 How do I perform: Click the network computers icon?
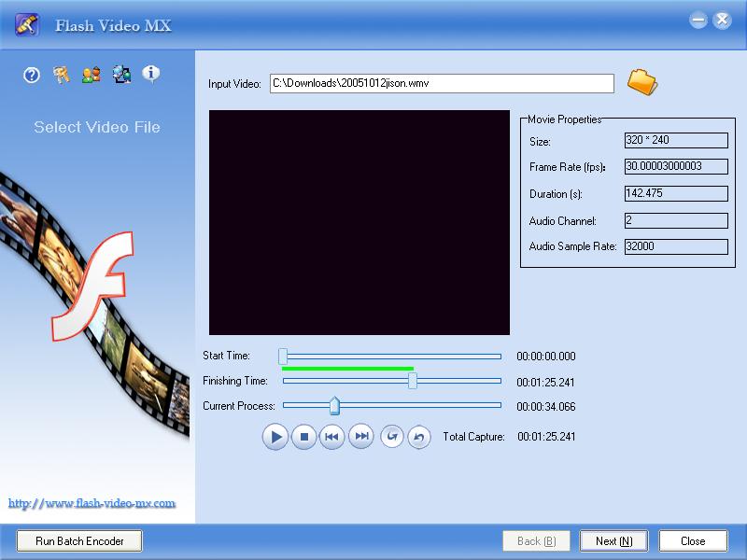121,75
